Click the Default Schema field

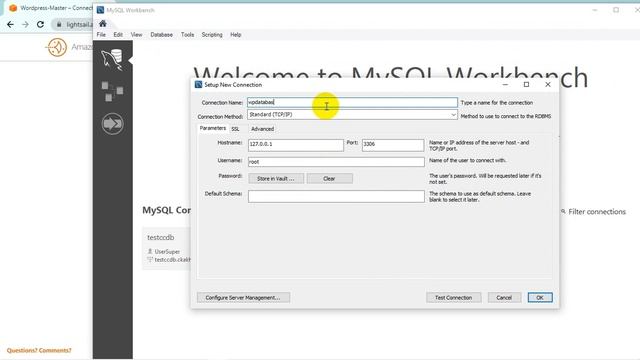coord(336,196)
